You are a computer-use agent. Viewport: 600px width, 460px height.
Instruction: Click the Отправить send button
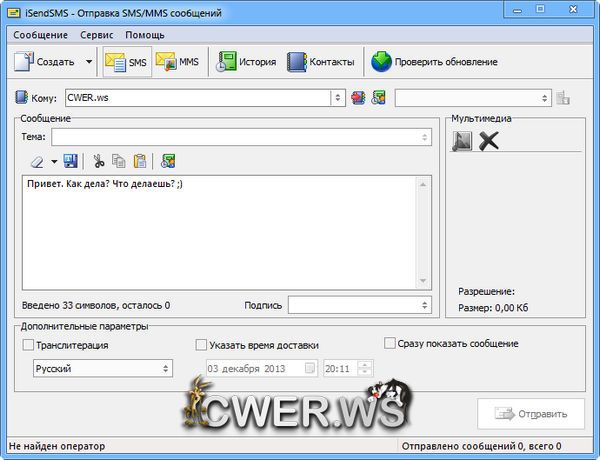pos(531,414)
